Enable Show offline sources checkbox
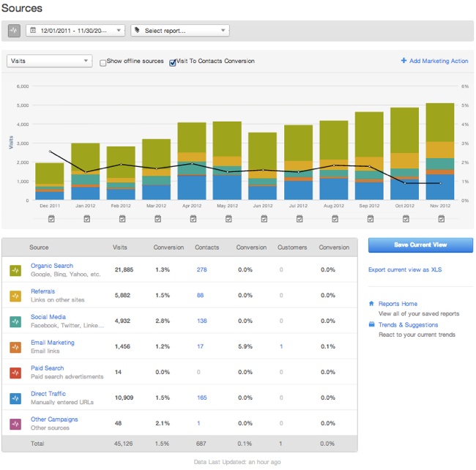476x470 pixels. (103, 62)
